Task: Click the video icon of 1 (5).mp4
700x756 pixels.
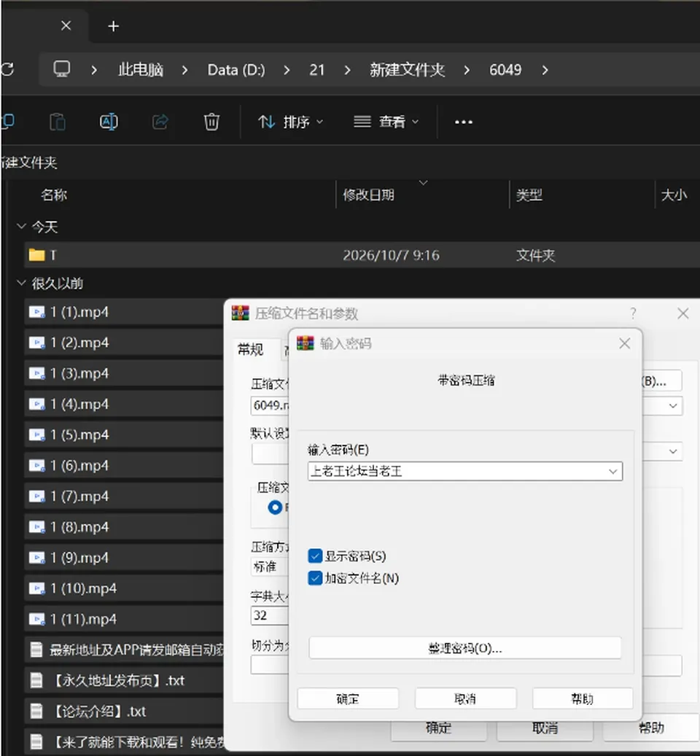Action: [36, 435]
